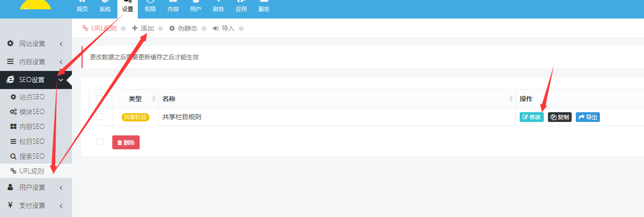Screen dimensions: 644x217
Task: Click the grid icon beside 内容SEO
Action: pyautogui.click(x=13, y=127)
